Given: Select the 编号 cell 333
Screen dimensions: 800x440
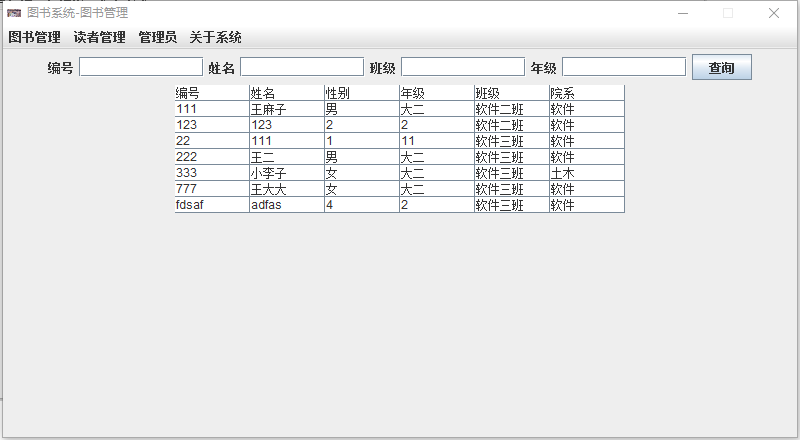Looking at the screenshot, I should 212,173.
